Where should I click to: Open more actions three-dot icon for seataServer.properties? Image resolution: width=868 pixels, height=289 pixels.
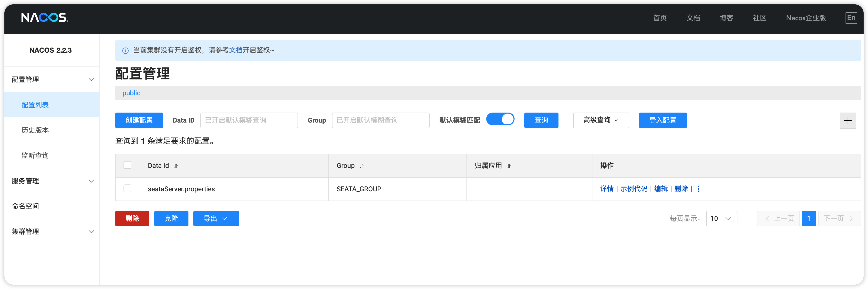tap(698, 189)
